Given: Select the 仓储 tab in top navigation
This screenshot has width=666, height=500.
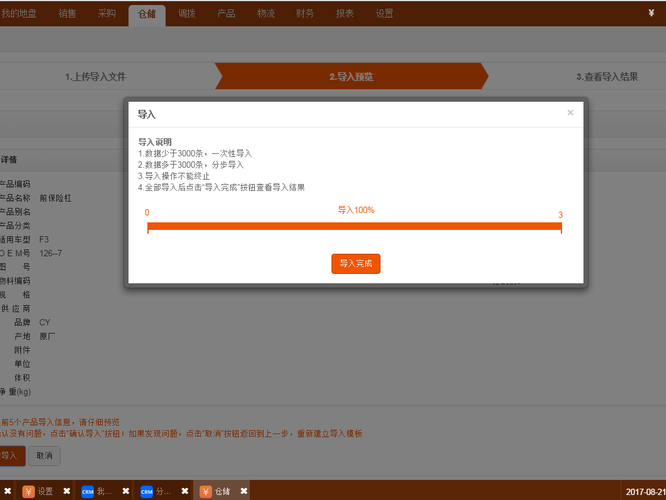Looking at the screenshot, I should [147, 15].
